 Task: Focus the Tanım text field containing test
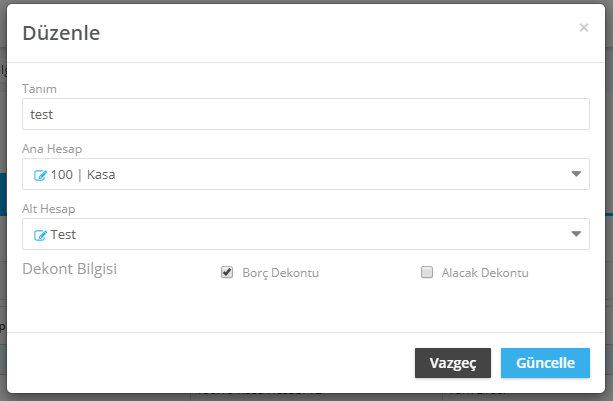coord(306,114)
